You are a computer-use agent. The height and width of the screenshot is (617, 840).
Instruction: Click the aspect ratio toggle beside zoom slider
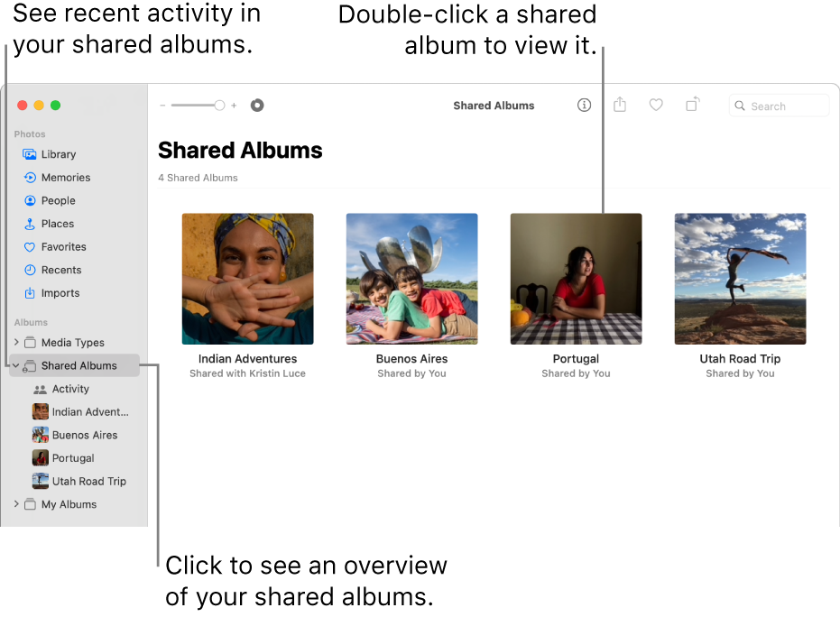[257, 106]
